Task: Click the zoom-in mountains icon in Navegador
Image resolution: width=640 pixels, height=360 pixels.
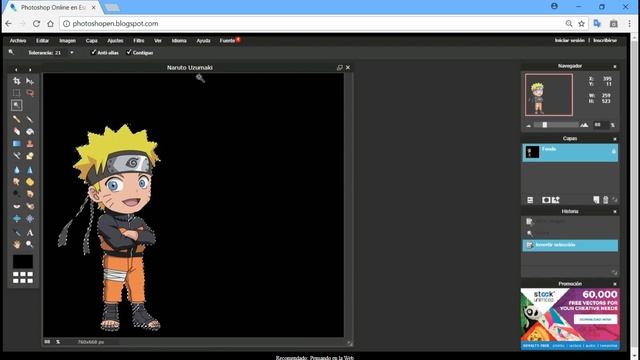Action: (584, 125)
